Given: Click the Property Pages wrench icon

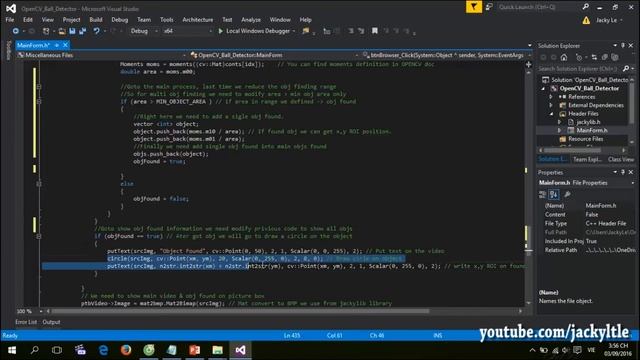Looking at the screenshot, I should click(x=567, y=194).
